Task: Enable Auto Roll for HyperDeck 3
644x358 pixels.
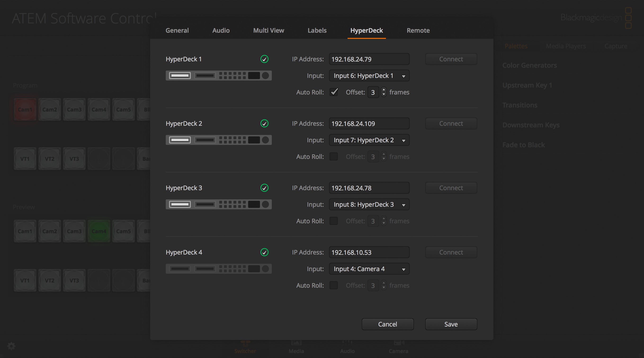Action: pyautogui.click(x=334, y=221)
